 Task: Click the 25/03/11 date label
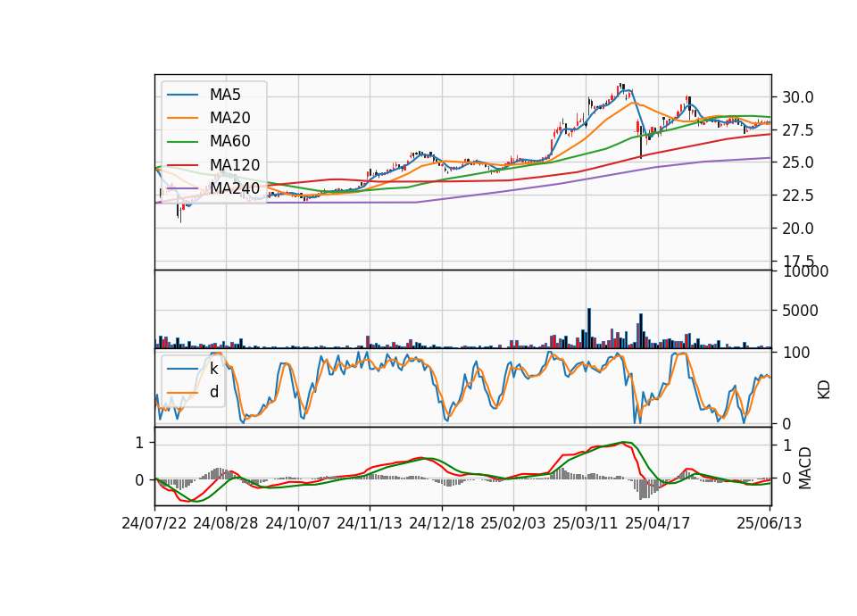586,523
